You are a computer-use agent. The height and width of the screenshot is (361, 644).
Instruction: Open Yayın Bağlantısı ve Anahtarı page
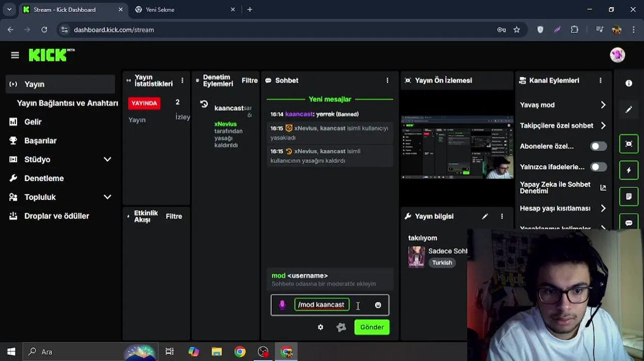[x=67, y=103]
